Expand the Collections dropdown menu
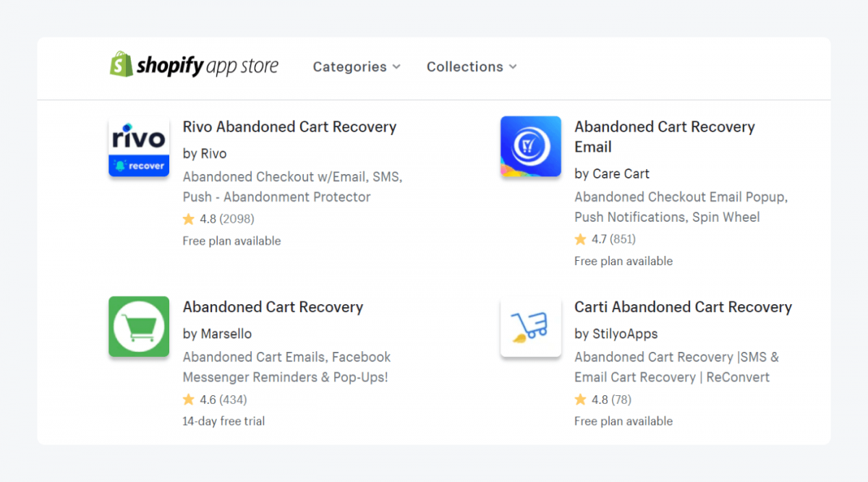 (472, 66)
